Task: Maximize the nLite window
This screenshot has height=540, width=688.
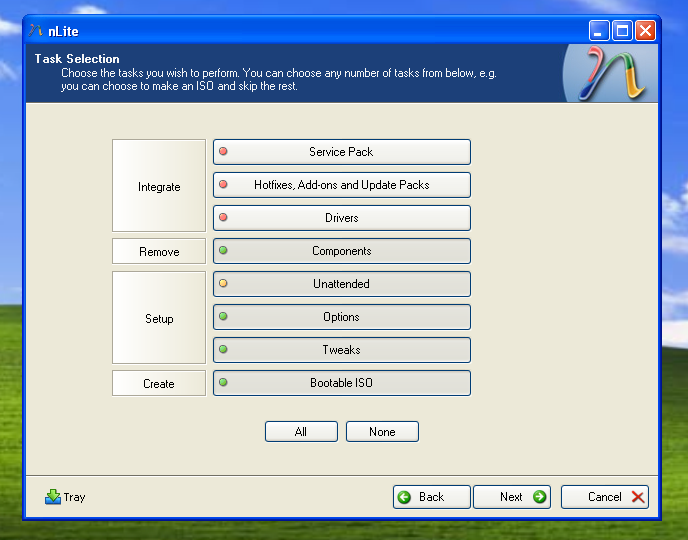Action: click(x=622, y=31)
